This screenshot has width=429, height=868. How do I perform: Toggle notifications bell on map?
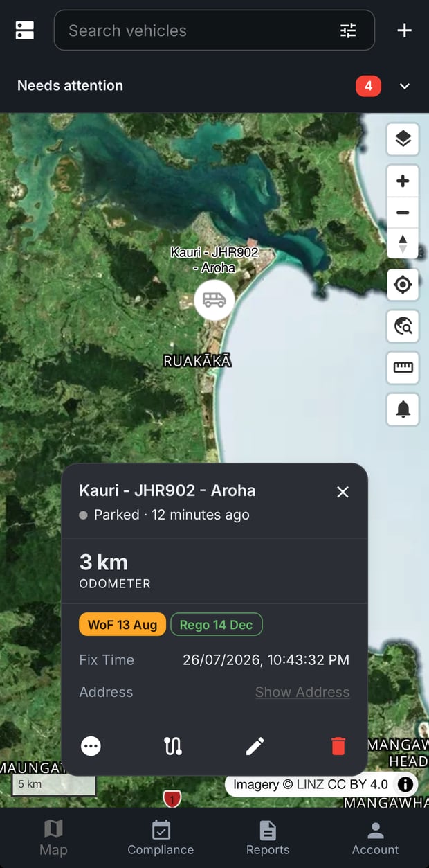[403, 409]
